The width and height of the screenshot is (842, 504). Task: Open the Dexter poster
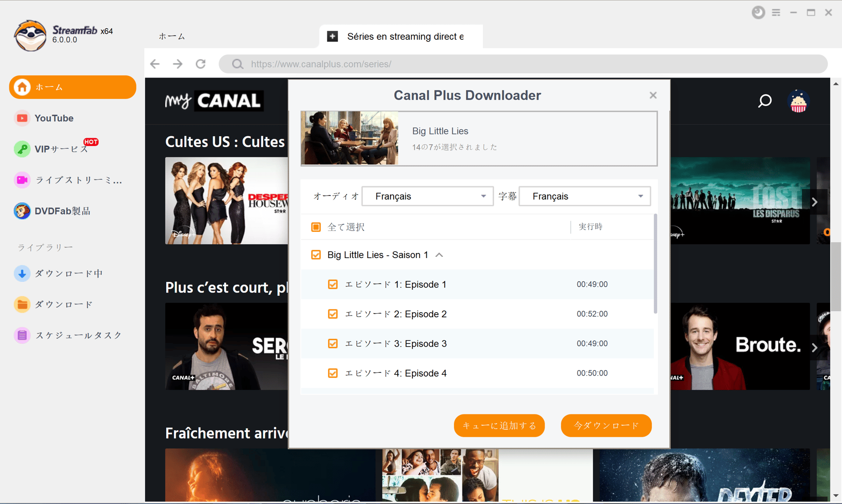tap(705, 475)
